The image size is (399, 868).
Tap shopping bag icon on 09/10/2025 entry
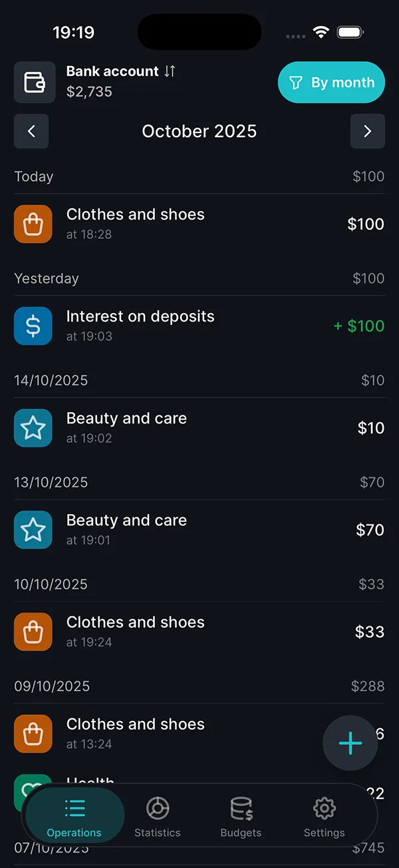tap(33, 734)
